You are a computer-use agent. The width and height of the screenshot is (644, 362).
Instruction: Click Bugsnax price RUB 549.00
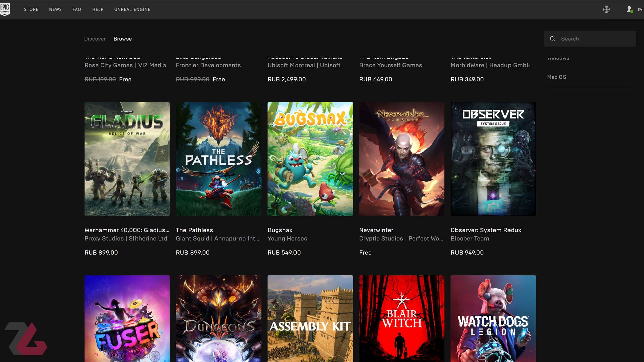(x=284, y=252)
